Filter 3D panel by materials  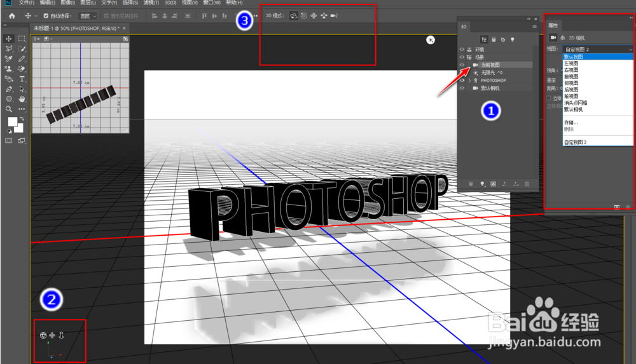503,40
